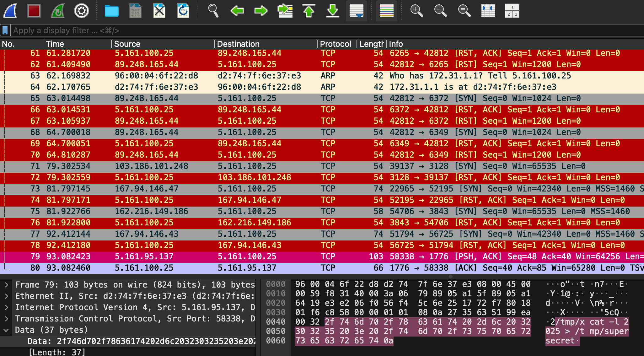Select packet 70 RST to 6349
This screenshot has height=356, width=644.
pyautogui.click(x=322, y=155)
